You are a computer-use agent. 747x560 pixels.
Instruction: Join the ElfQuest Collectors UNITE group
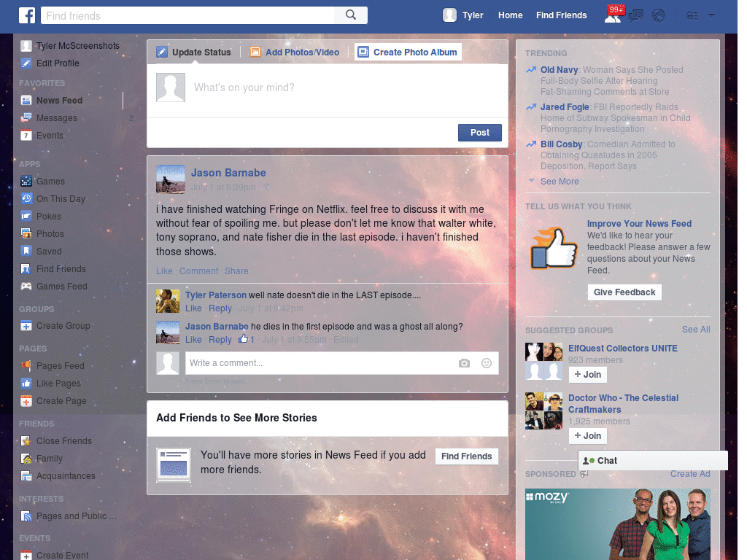588,375
